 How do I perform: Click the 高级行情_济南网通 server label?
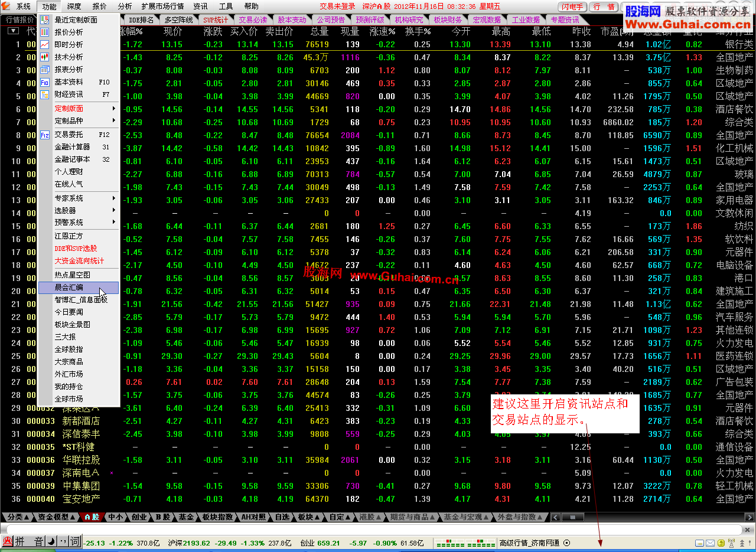pos(529,543)
